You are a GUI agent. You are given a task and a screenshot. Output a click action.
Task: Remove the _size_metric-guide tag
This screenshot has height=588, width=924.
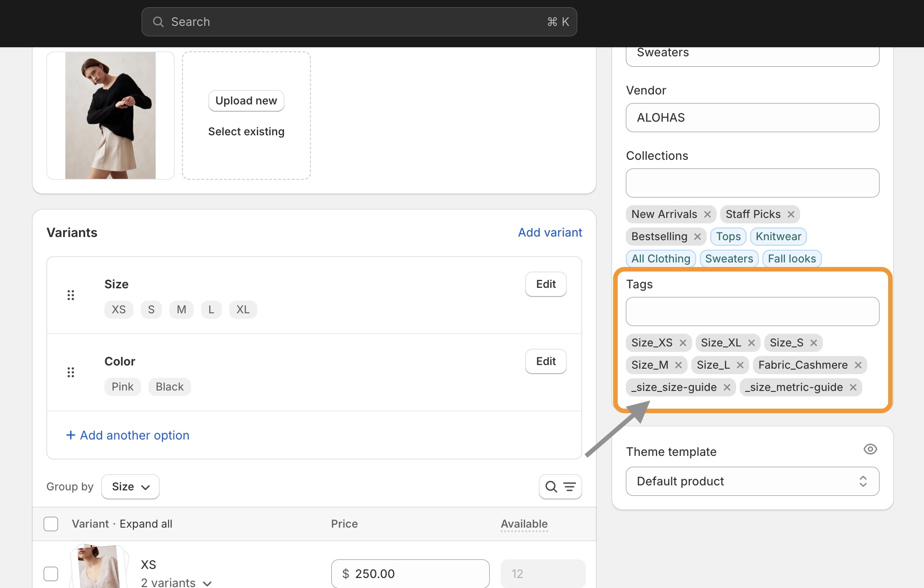point(853,387)
